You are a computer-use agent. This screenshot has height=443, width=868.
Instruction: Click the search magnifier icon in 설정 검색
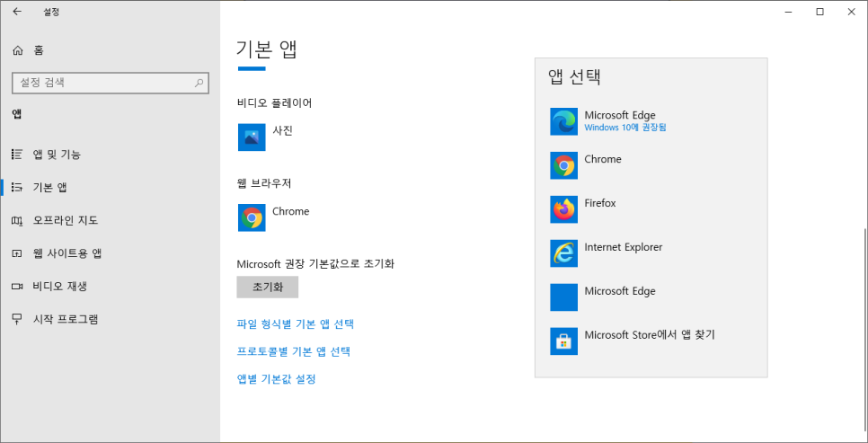(x=199, y=83)
